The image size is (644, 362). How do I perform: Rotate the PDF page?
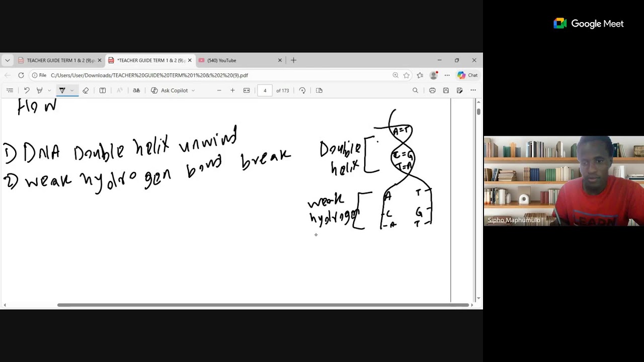[302, 90]
